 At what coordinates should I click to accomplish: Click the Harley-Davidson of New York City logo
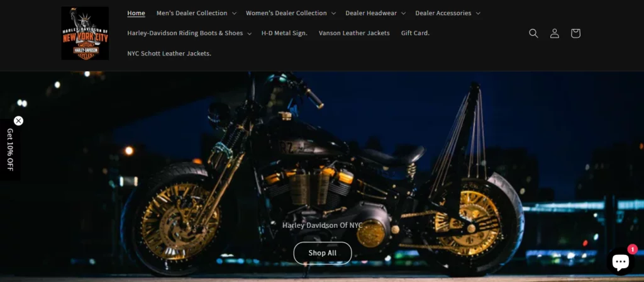[x=85, y=33]
